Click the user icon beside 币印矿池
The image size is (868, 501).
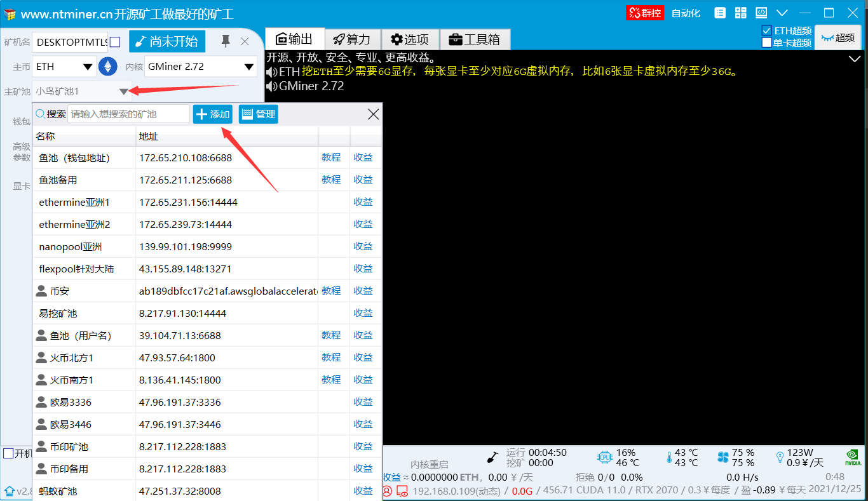click(x=42, y=446)
